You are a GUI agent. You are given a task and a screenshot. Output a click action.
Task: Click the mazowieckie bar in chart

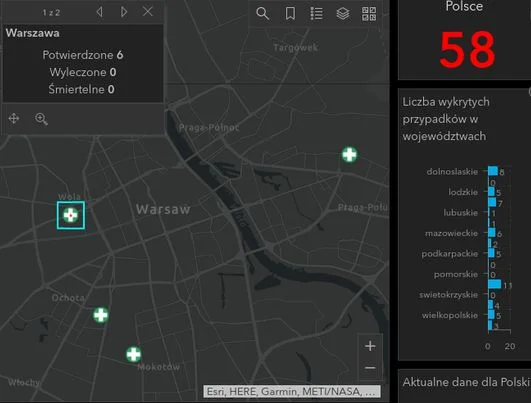tap(492, 233)
